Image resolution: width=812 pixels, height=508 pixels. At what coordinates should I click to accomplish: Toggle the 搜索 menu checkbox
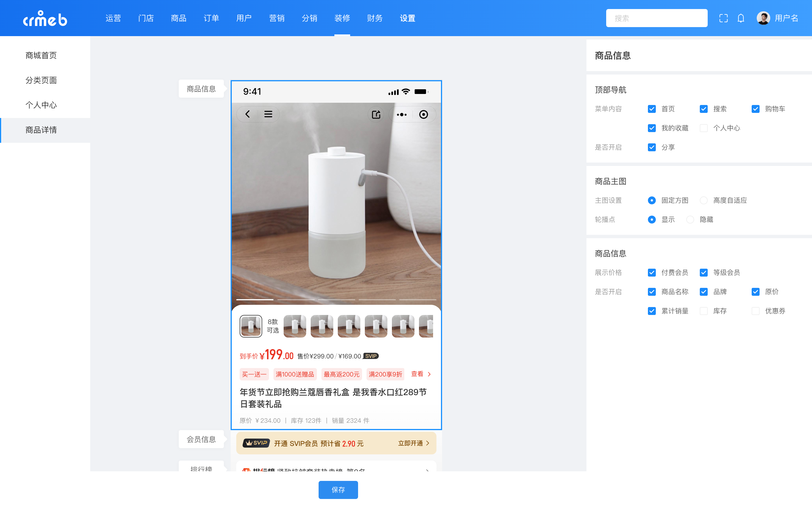(704, 109)
